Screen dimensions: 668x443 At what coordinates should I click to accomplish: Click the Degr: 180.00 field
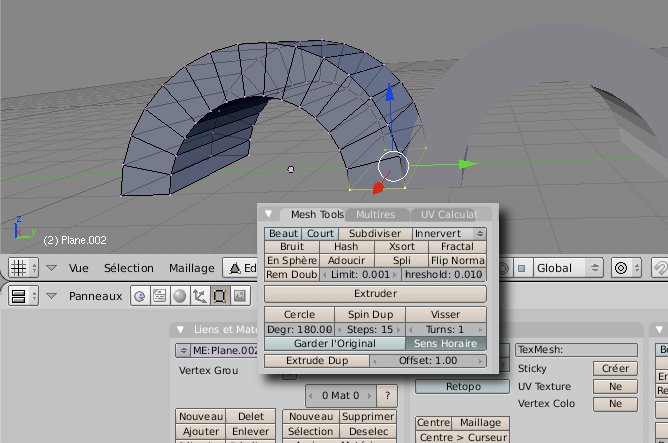coord(299,329)
